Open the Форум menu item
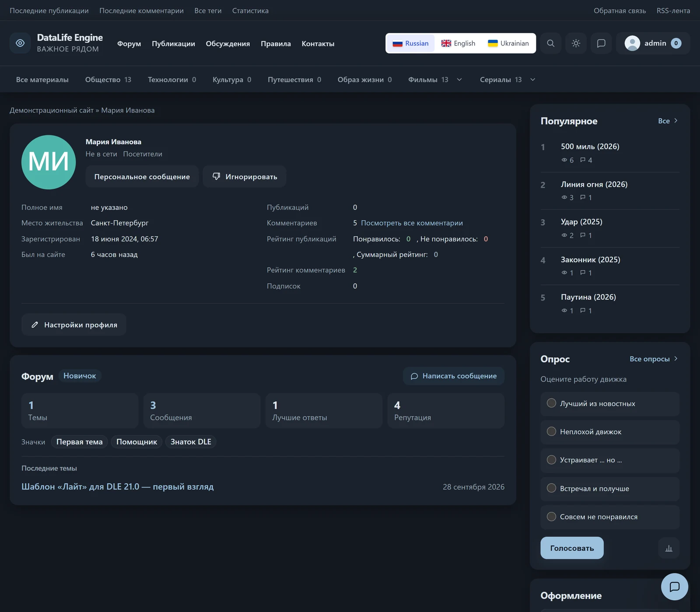Screen dimensions: 700x612 pyautogui.click(x=129, y=44)
